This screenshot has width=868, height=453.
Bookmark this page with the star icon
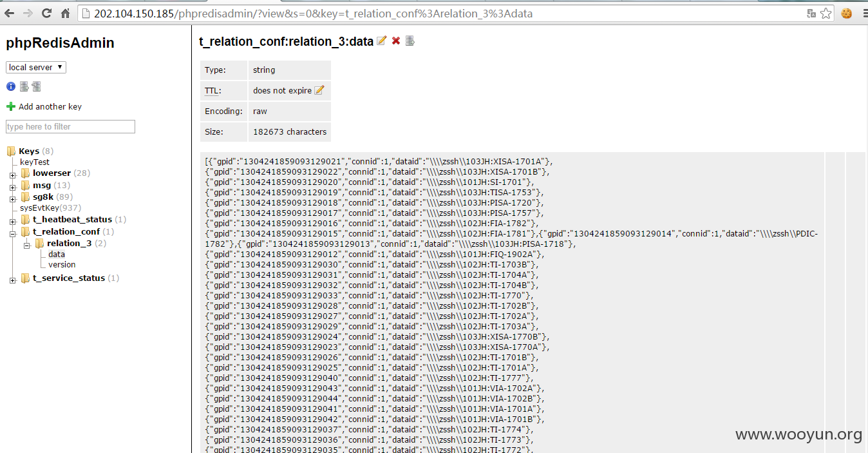[x=826, y=13]
